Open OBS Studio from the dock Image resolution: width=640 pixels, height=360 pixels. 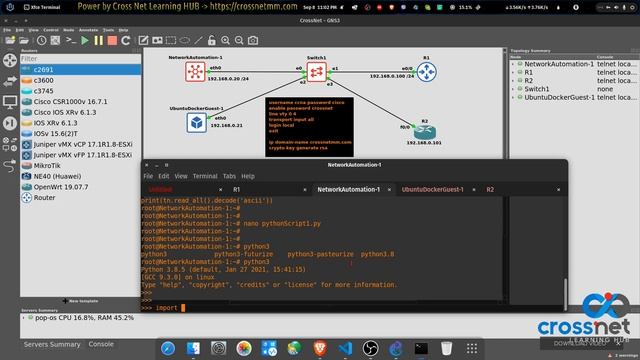pos(370,348)
